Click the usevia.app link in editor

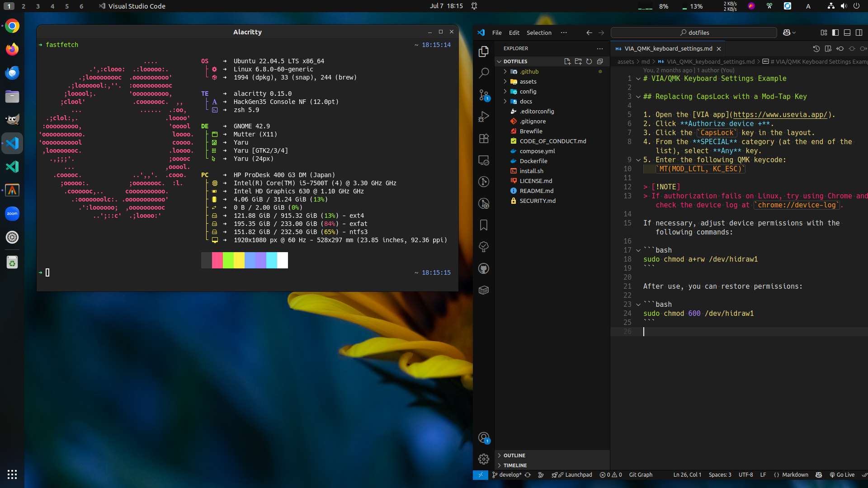(780, 115)
